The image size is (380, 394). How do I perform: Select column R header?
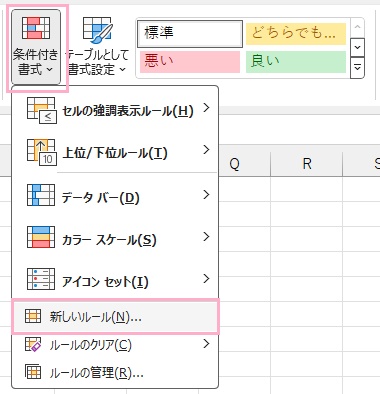pos(306,164)
